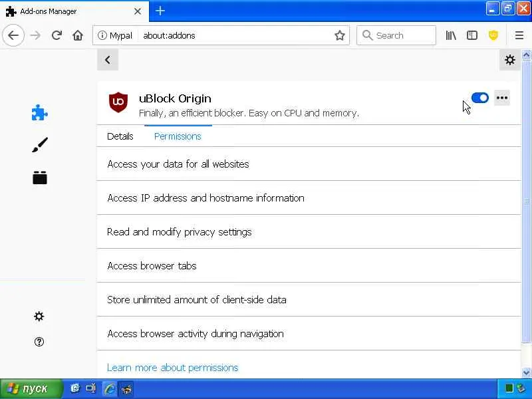Click the green system tray icon

pyautogui.click(x=509, y=388)
